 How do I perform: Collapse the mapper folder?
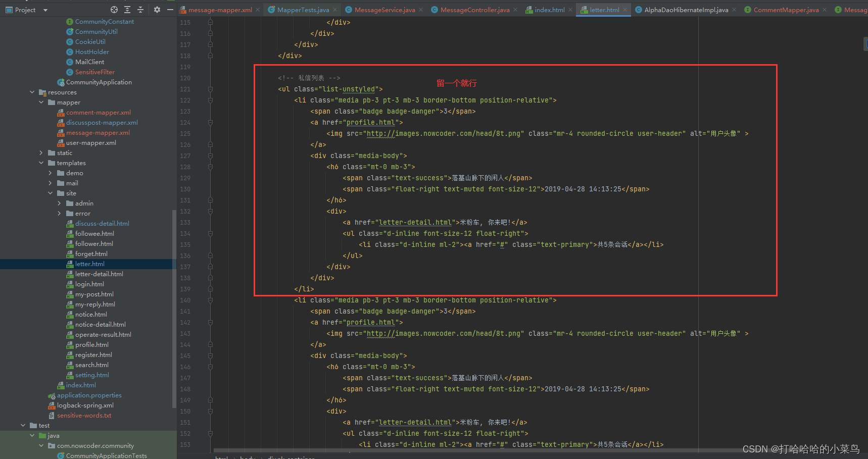pos(41,102)
